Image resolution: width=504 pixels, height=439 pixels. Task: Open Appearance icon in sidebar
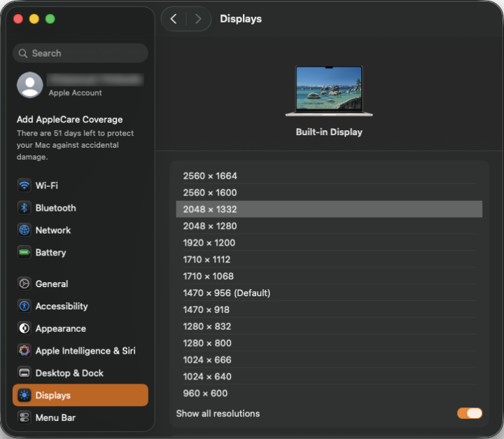pyautogui.click(x=24, y=328)
